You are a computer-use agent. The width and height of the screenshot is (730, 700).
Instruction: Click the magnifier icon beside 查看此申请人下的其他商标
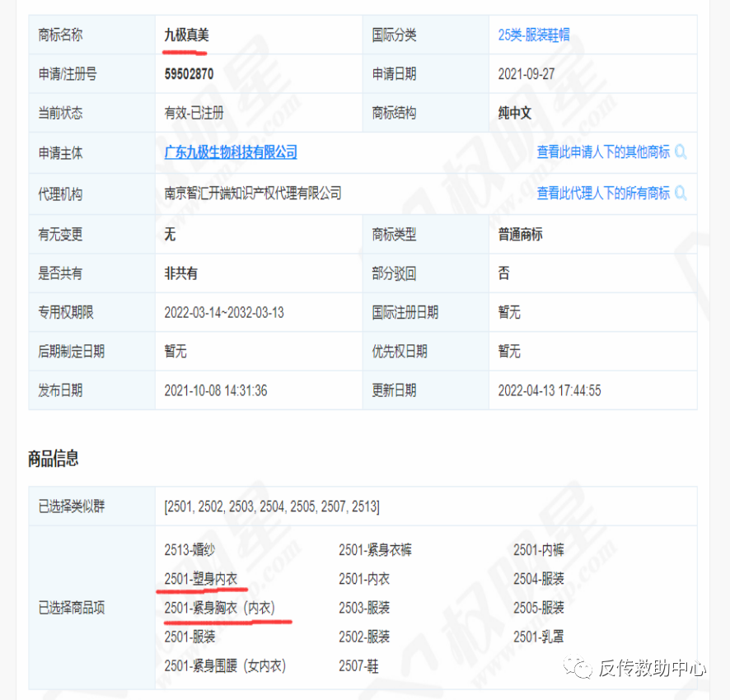(680, 152)
